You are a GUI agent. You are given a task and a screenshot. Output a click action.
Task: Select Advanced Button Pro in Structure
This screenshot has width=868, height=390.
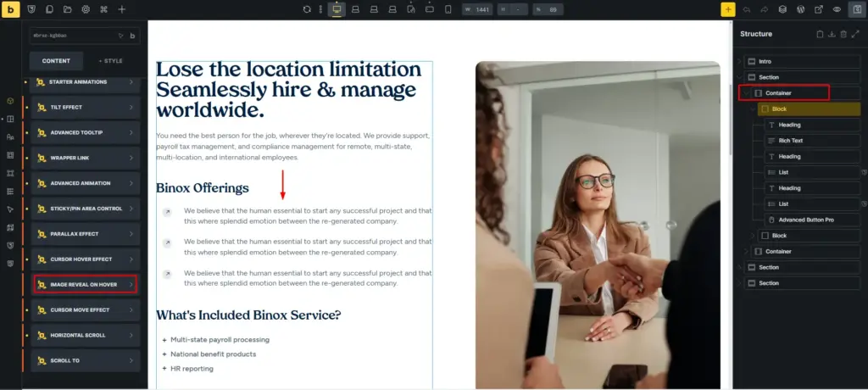(x=812, y=220)
